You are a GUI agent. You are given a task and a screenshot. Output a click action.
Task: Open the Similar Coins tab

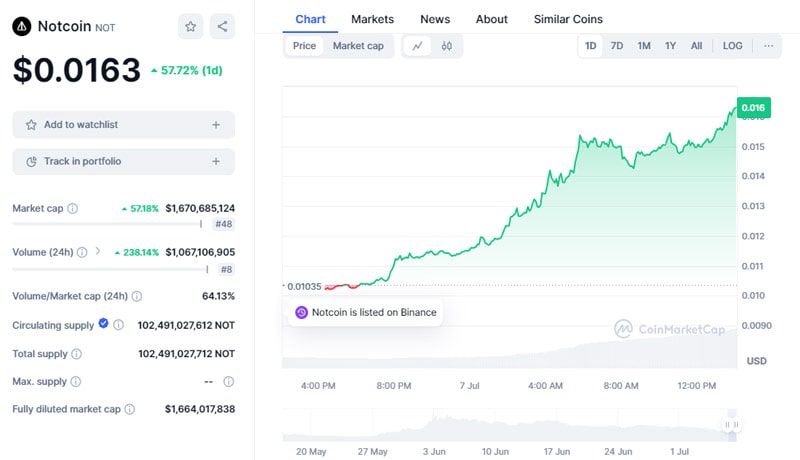pos(568,19)
